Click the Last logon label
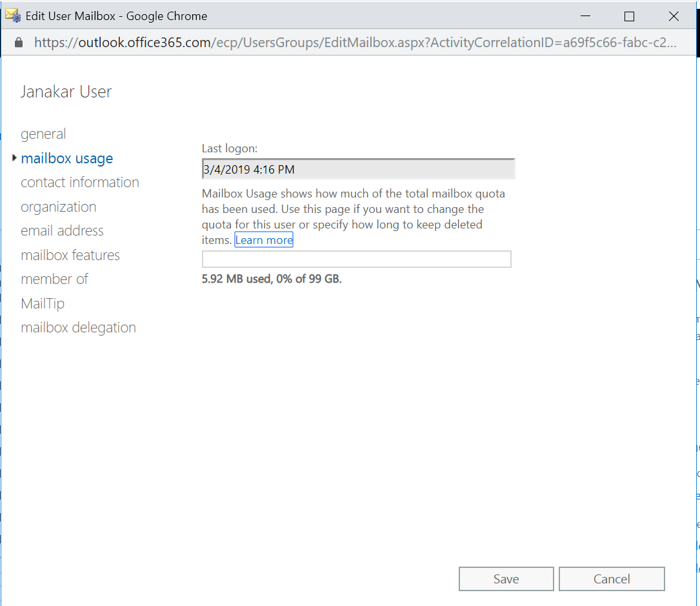Viewport: 700px width, 606px height. [230, 148]
